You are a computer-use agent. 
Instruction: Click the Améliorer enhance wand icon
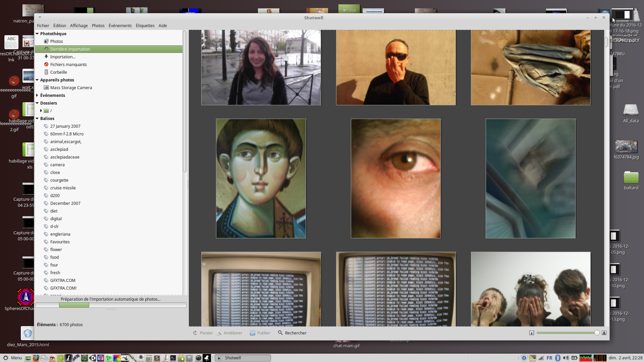[x=219, y=333]
